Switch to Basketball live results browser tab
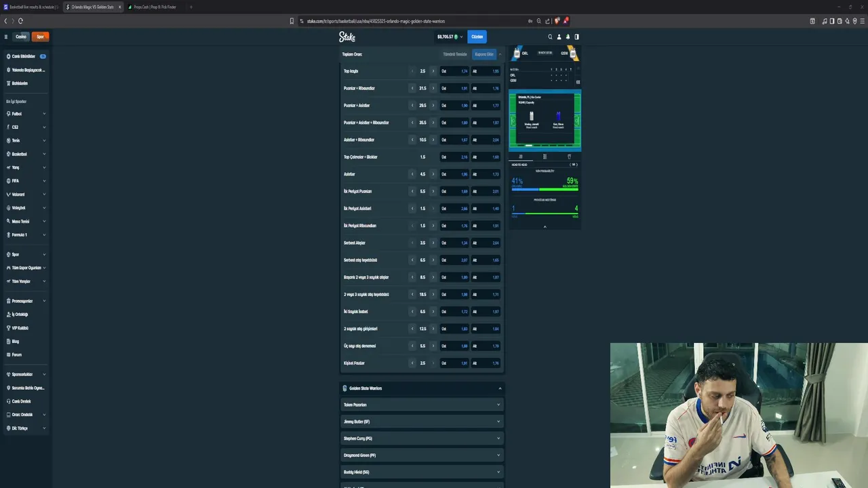868x488 pixels. pyautogui.click(x=31, y=7)
